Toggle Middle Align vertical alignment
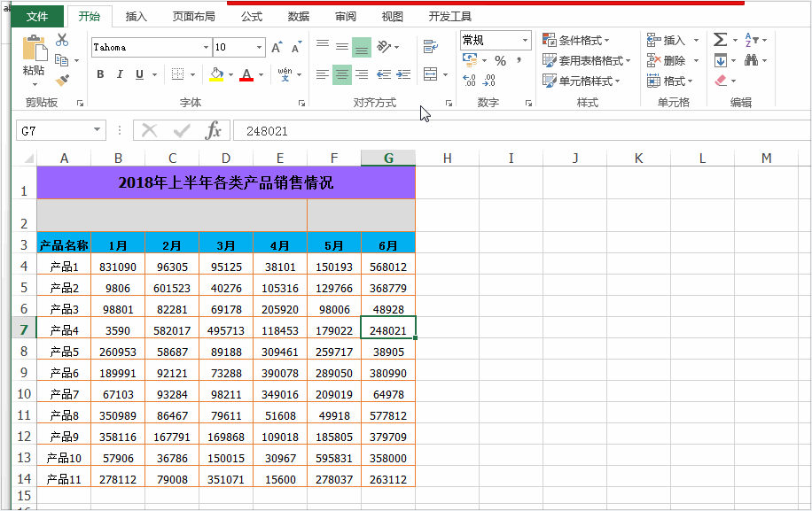This screenshot has width=812, height=511. (x=342, y=47)
